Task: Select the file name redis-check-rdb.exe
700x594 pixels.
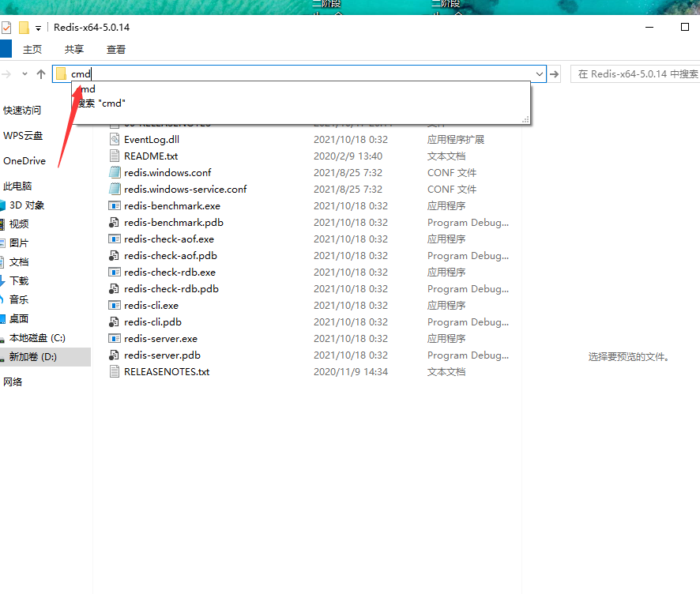Action: coord(170,273)
